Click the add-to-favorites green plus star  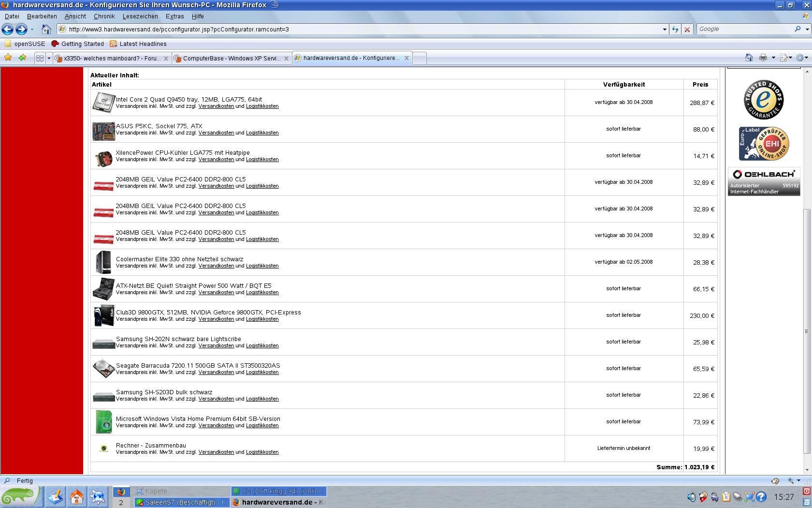pyautogui.click(x=22, y=58)
